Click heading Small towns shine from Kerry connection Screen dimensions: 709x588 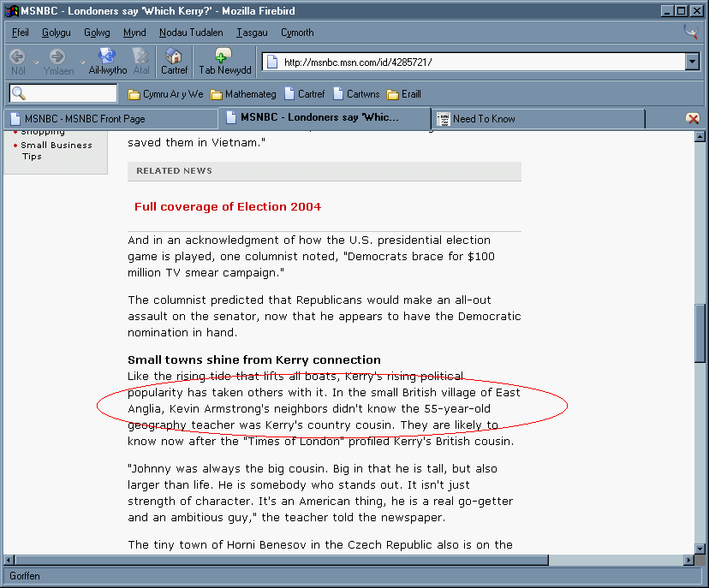pyautogui.click(x=254, y=359)
